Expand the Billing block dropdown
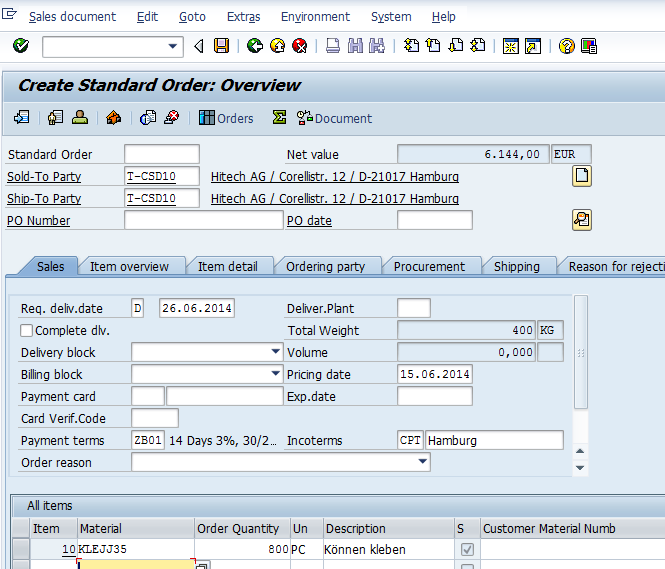665x569 pixels. (x=275, y=374)
